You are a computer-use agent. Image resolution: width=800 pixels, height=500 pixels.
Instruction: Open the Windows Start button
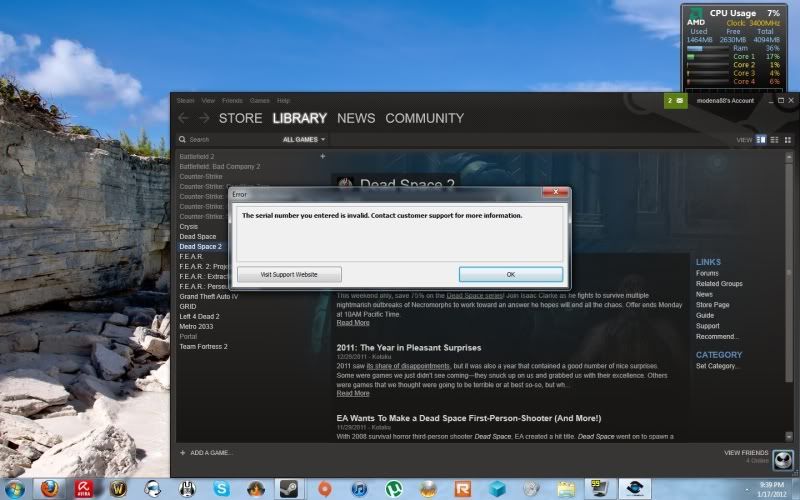pos(15,489)
